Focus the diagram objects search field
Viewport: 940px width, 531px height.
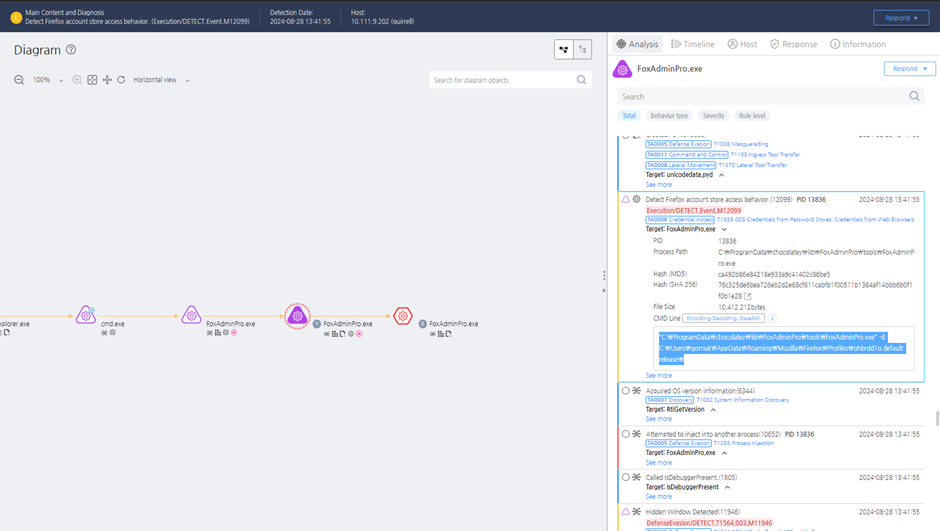pos(502,80)
